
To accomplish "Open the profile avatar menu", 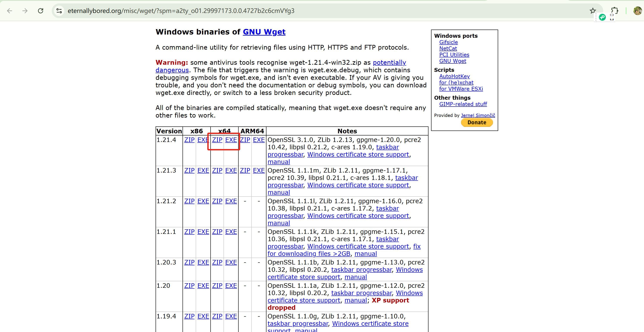I will pos(637,11).
